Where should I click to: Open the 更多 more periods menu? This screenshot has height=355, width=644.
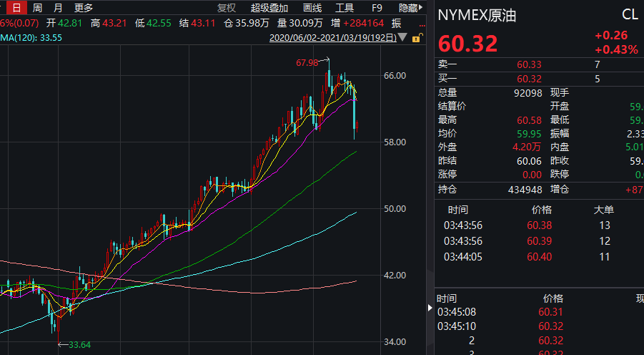tap(84, 8)
